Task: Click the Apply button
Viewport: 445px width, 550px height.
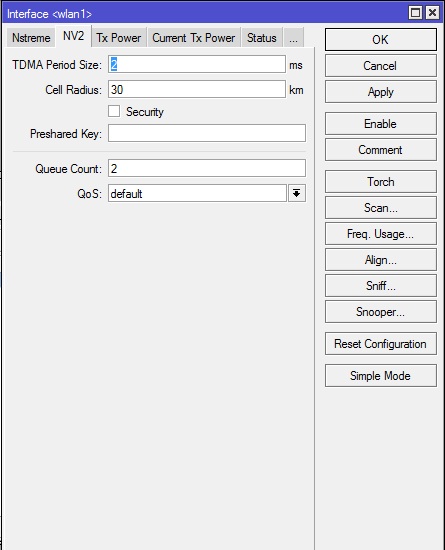Action: click(380, 92)
